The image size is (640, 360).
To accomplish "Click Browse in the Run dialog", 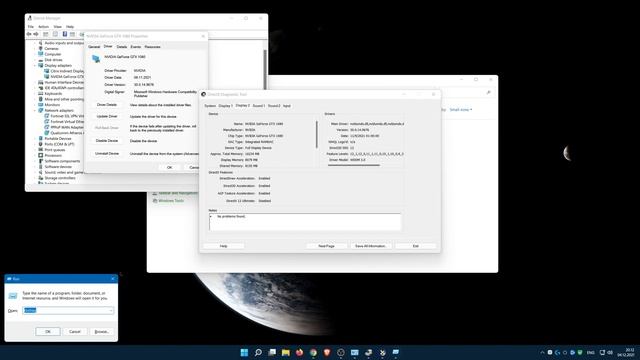I will (102, 331).
